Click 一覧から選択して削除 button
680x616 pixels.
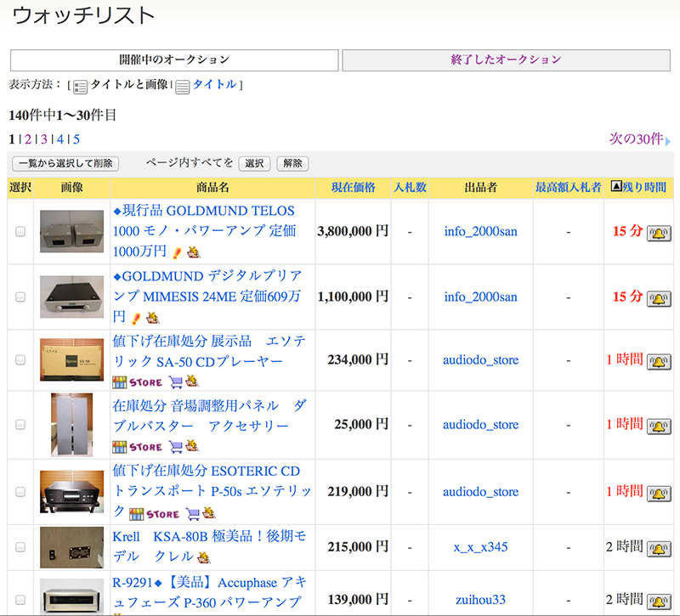pyautogui.click(x=65, y=163)
